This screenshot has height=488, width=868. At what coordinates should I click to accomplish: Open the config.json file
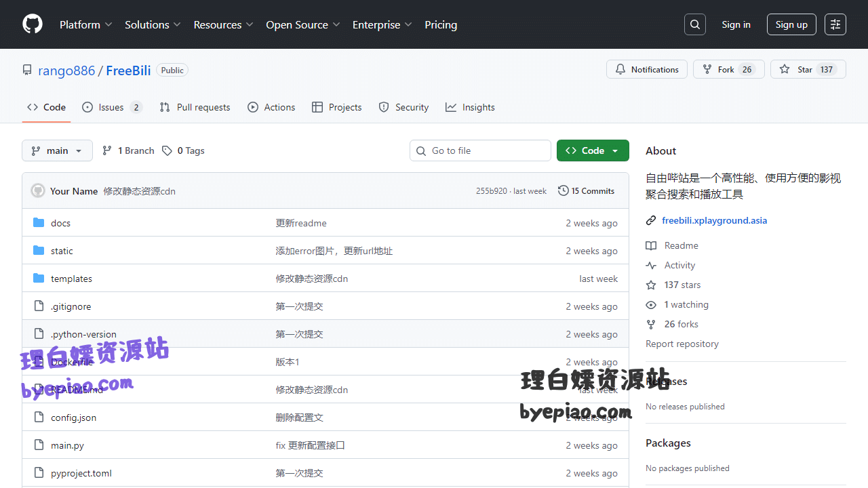[73, 418]
